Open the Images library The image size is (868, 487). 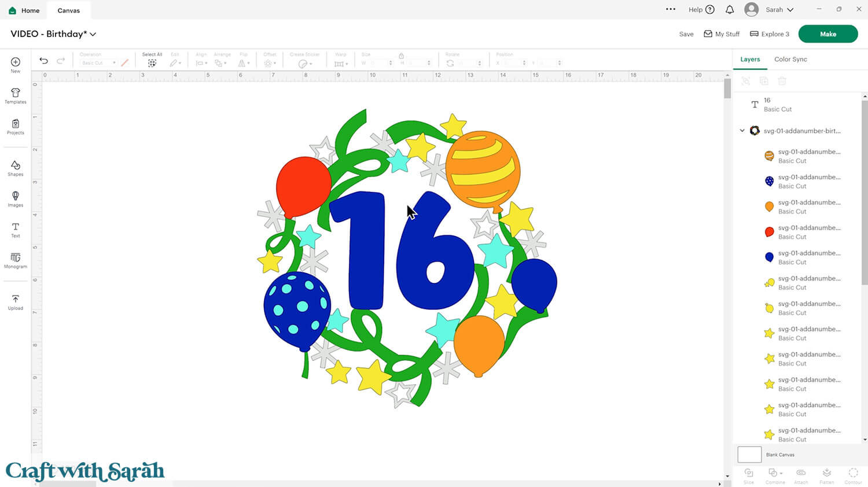tap(16, 199)
